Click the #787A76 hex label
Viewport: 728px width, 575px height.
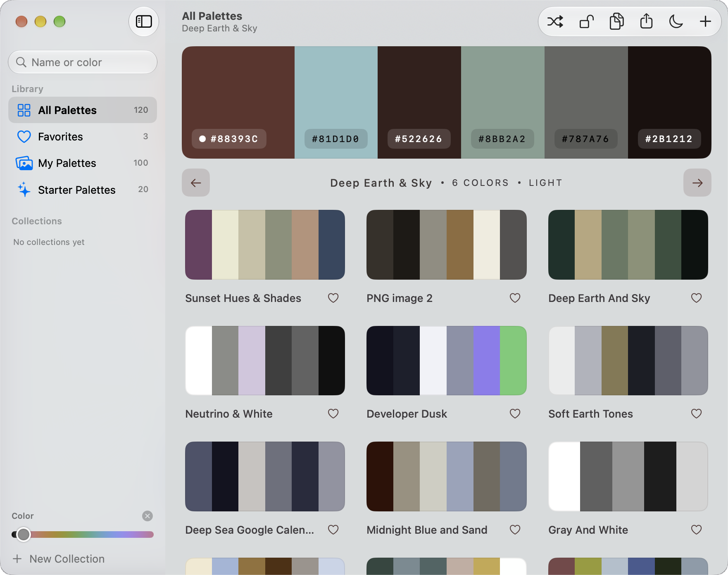(x=585, y=139)
